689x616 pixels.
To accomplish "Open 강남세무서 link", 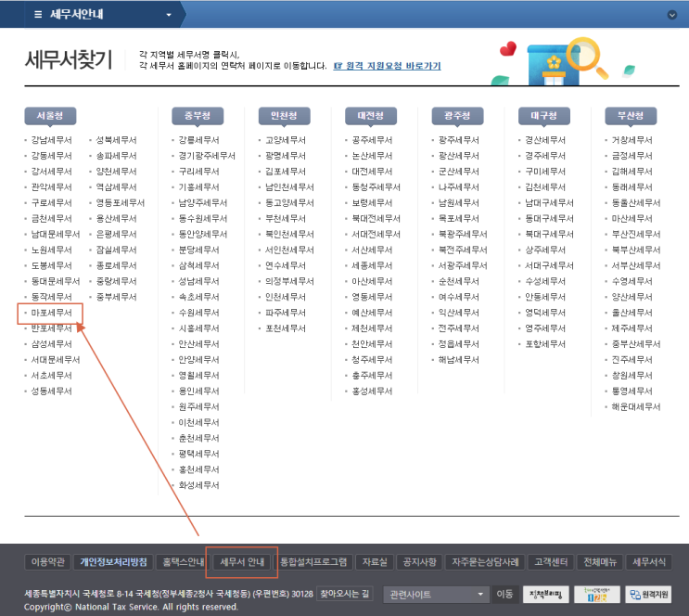I will pos(51,140).
